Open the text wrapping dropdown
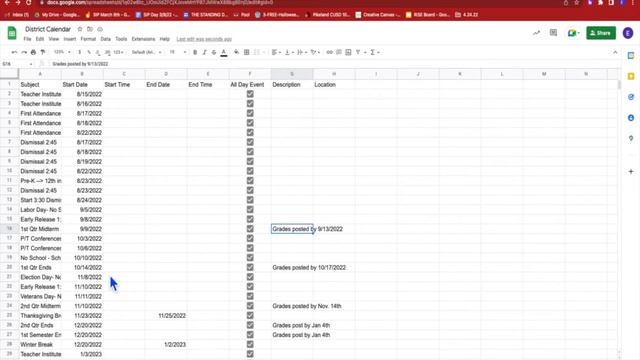This screenshot has width=640, height=360. click(302, 52)
